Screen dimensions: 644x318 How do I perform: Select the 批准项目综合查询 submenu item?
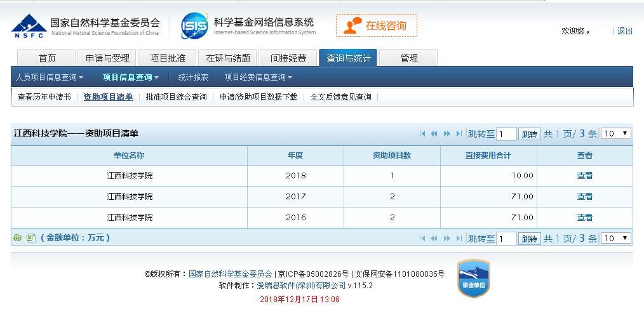(176, 97)
